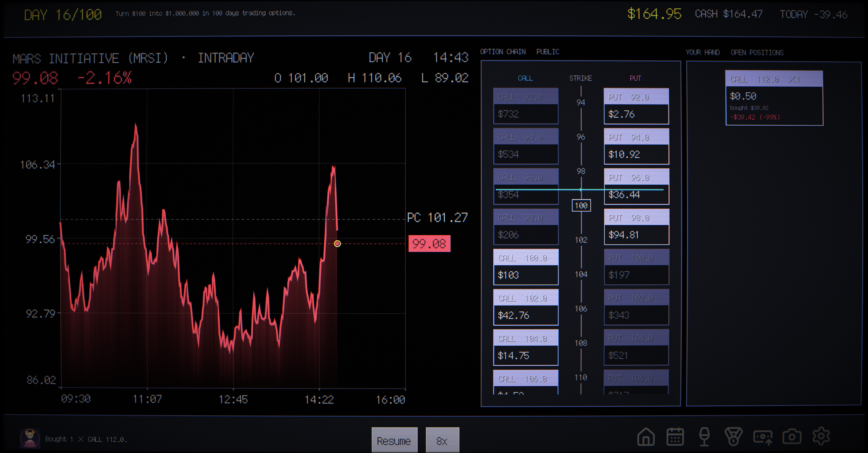Buy the CALL 100.0 option at $103

[526, 267]
